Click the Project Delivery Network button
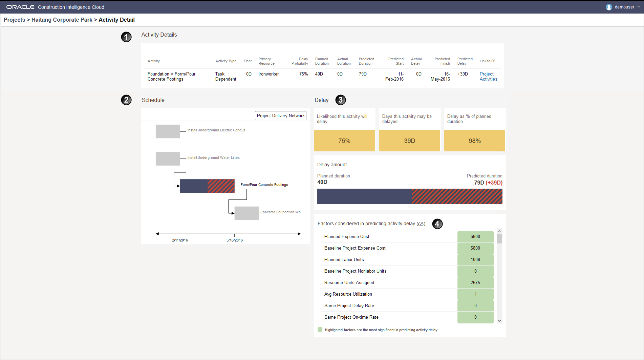The width and height of the screenshot is (644, 360). tap(280, 115)
